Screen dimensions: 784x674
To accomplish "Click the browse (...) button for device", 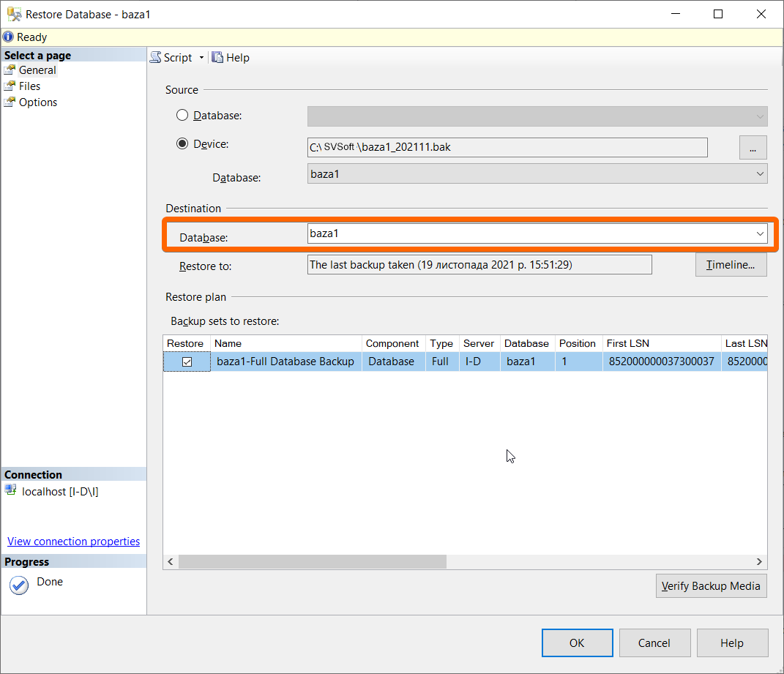I will 753,148.
